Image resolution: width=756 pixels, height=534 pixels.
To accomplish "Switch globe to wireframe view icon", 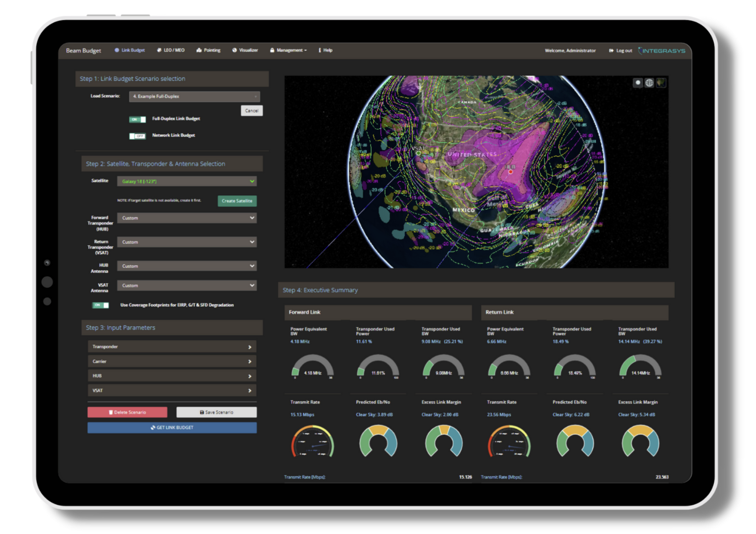I will point(649,82).
